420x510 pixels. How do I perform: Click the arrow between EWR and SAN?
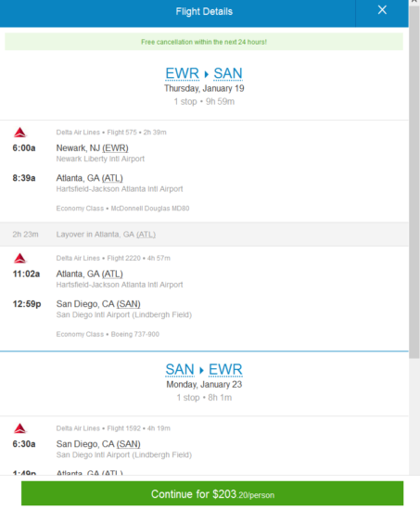(x=206, y=74)
